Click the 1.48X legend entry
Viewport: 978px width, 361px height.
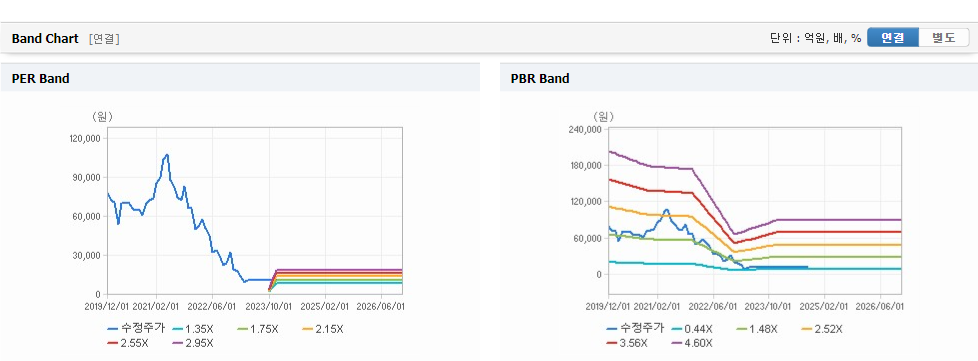[x=758, y=329]
